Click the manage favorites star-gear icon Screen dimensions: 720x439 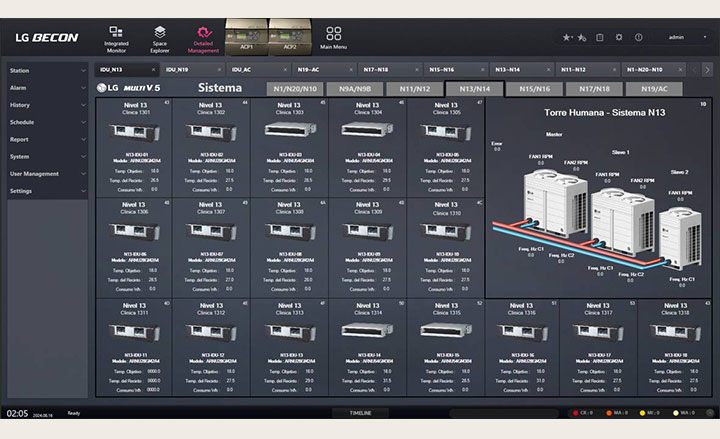point(582,37)
